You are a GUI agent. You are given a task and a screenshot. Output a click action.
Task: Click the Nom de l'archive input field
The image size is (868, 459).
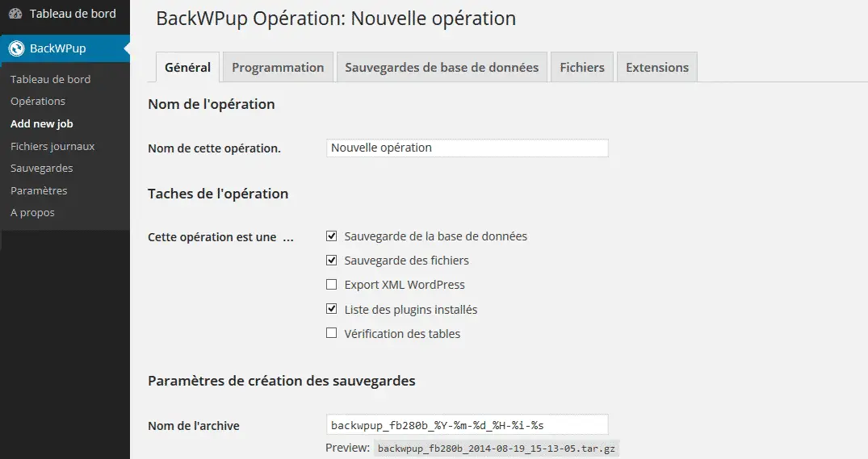coord(468,424)
